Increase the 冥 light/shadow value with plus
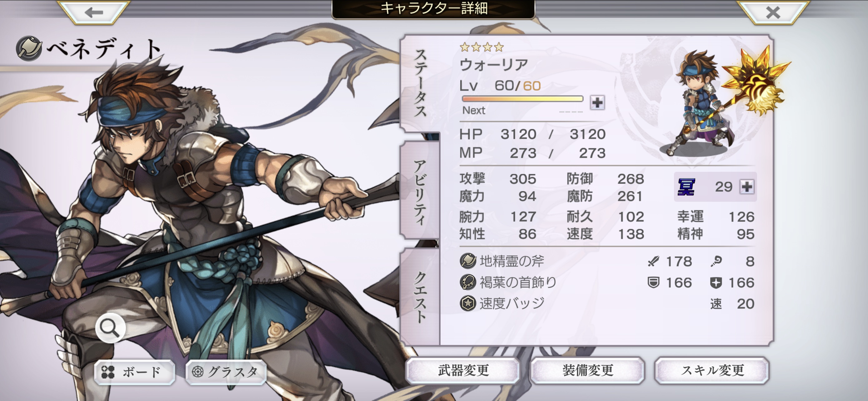 click(747, 186)
